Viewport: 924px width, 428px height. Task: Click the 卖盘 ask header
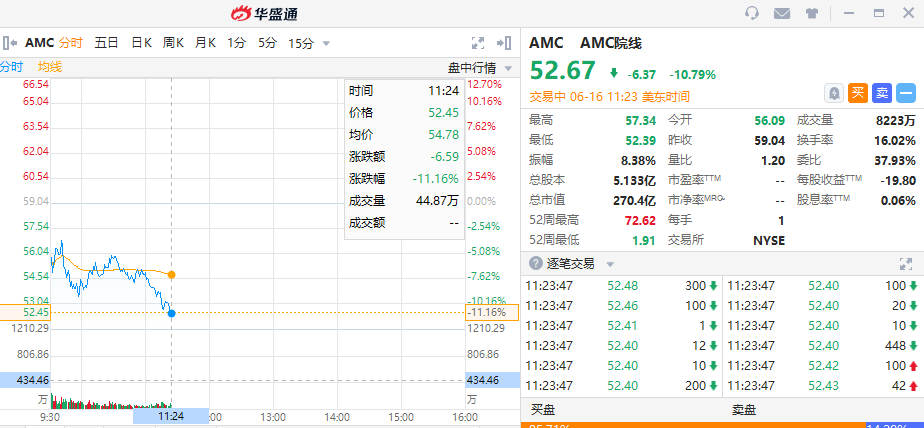[x=743, y=410]
